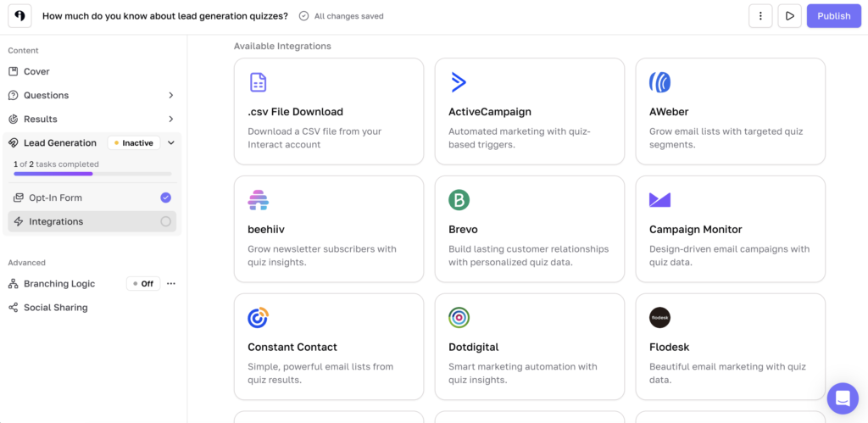The height and width of the screenshot is (423, 868).
Task: Select the AWeber integration title
Action: 669,112
